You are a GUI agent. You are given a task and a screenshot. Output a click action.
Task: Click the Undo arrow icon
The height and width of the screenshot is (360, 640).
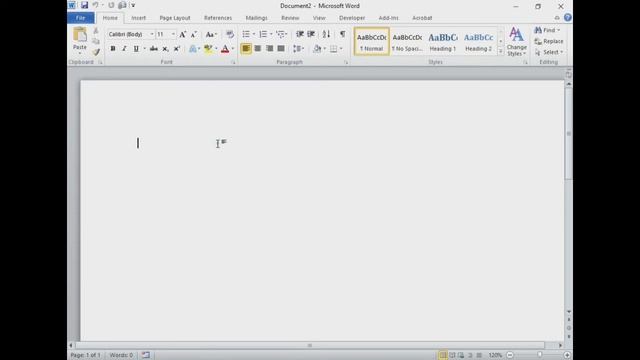(96, 5)
